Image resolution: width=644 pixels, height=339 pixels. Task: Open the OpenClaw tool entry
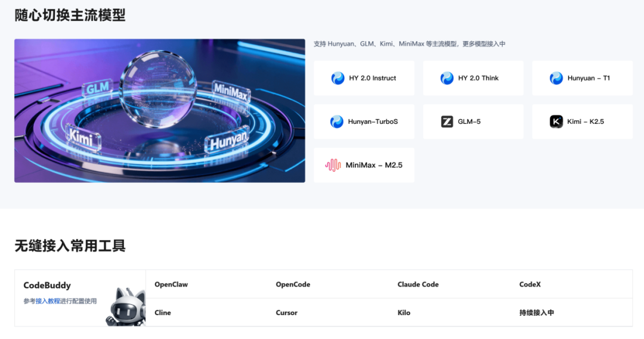click(171, 284)
